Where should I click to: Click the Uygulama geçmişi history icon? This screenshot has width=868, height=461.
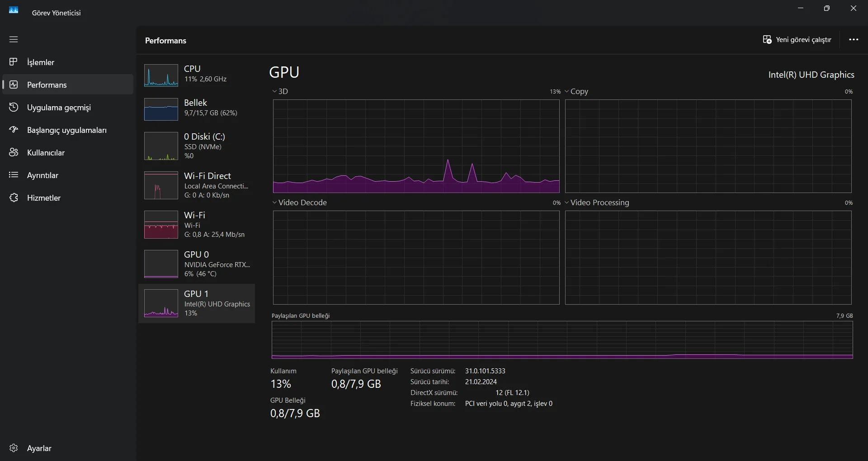click(x=14, y=107)
